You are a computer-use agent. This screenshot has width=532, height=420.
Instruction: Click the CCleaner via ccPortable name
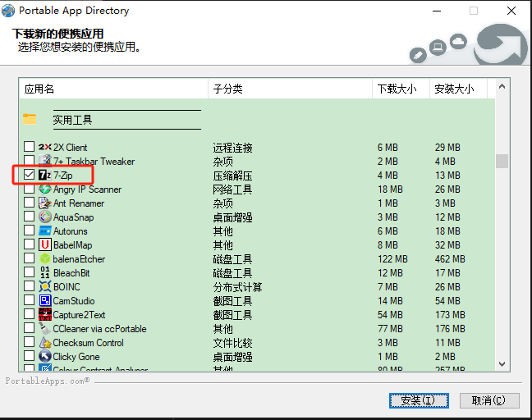99,329
